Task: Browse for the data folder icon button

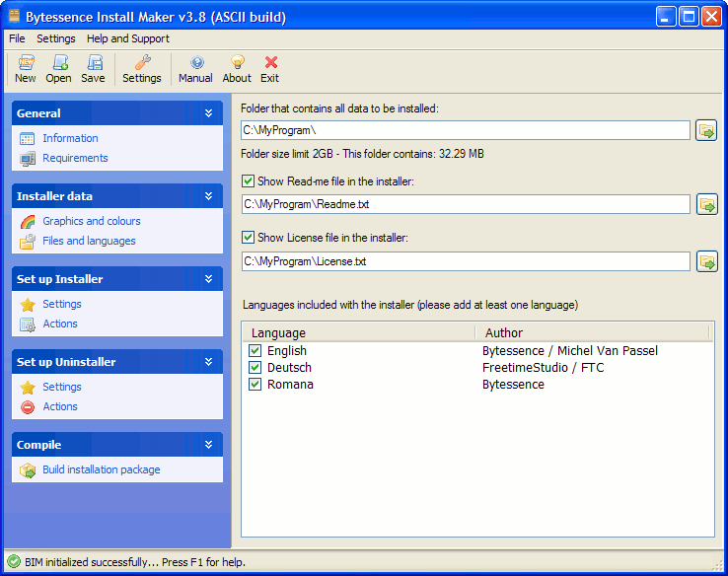Action: 706,130
